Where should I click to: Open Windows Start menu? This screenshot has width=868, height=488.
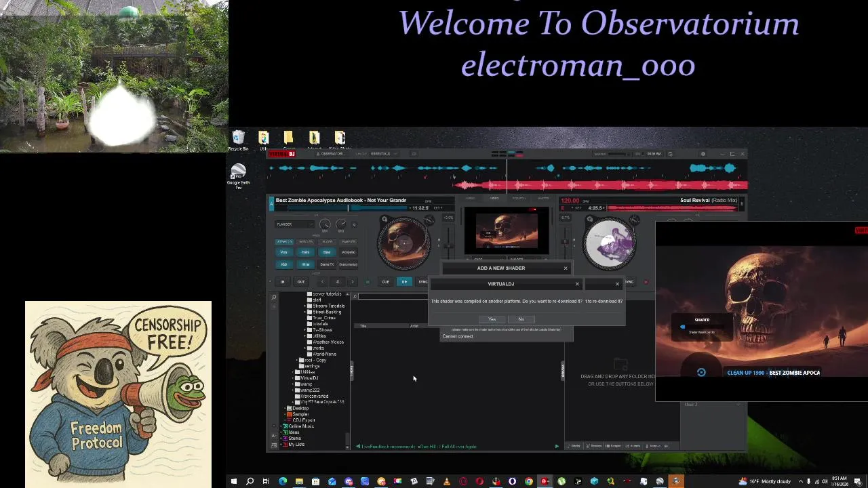(x=233, y=481)
